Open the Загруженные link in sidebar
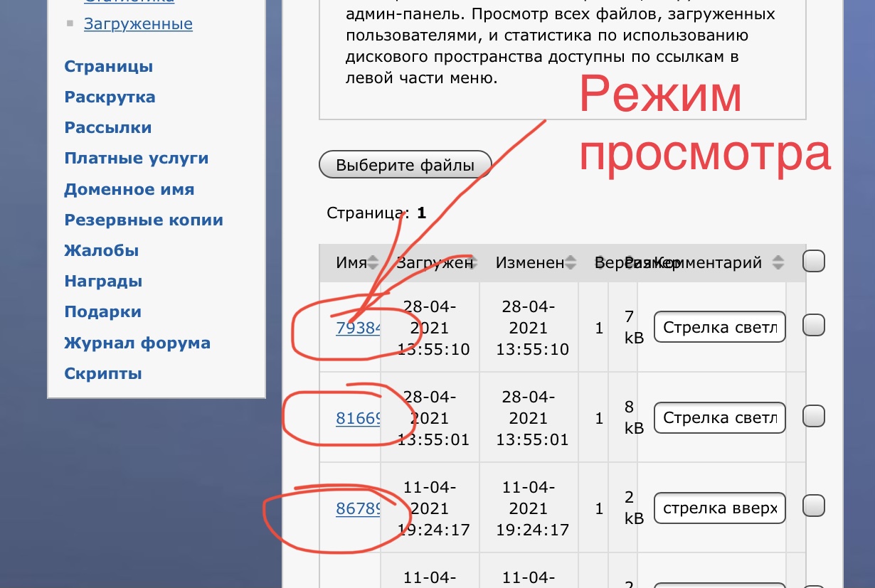 click(138, 24)
